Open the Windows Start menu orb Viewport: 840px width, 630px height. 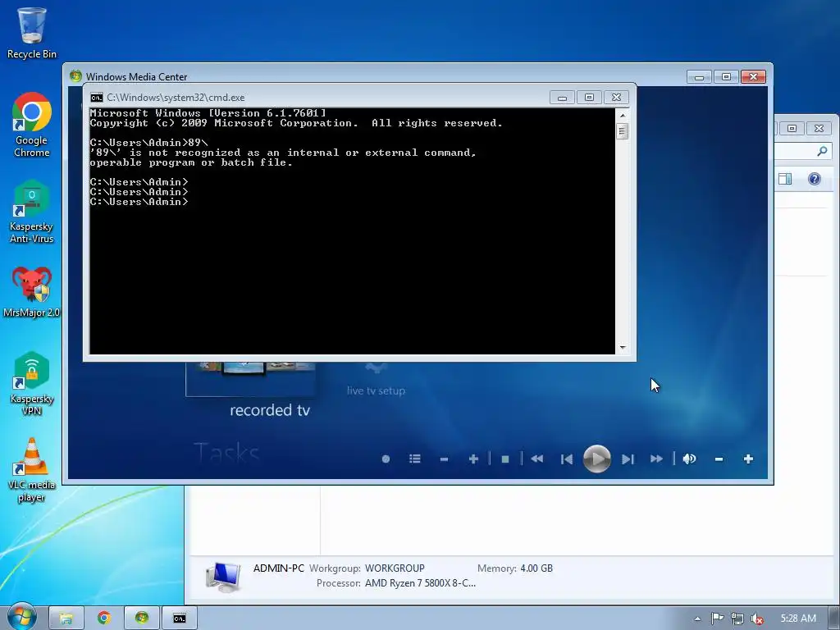(x=22, y=618)
